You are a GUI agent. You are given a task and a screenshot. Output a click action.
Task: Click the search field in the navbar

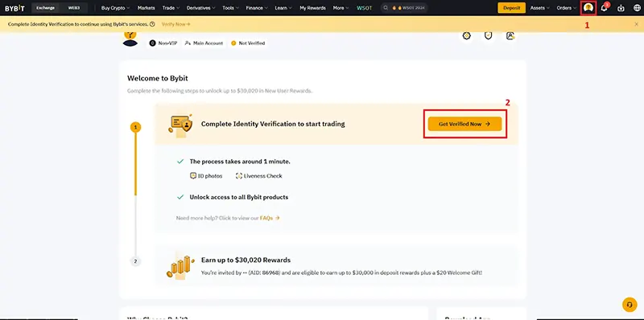(x=404, y=8)
